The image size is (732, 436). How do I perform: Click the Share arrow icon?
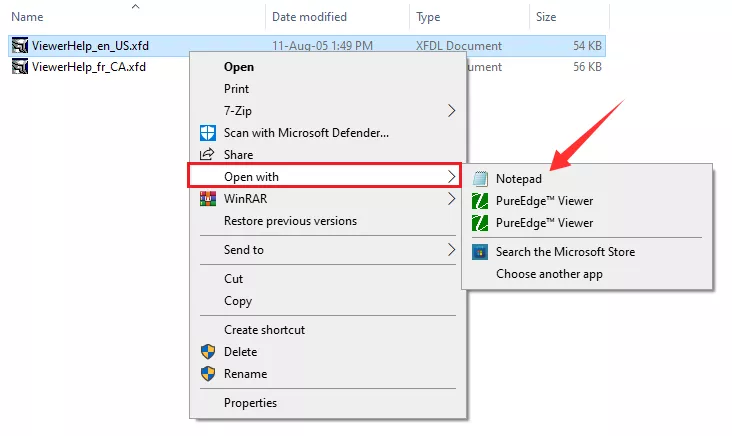[207, 155]
